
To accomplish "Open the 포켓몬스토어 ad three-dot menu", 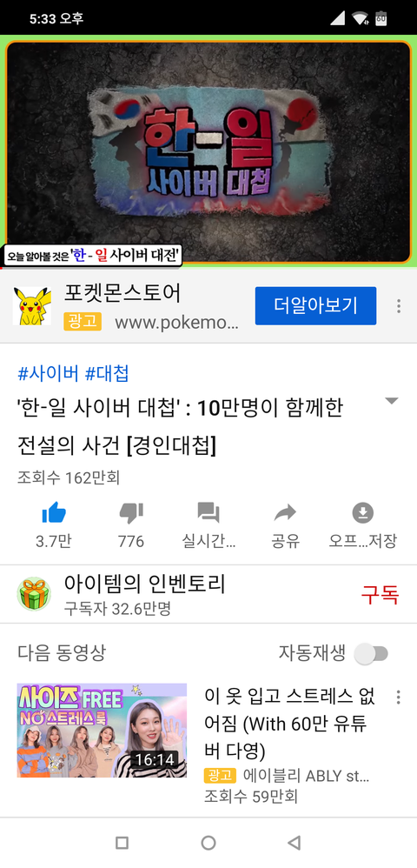I will point(398,306).
